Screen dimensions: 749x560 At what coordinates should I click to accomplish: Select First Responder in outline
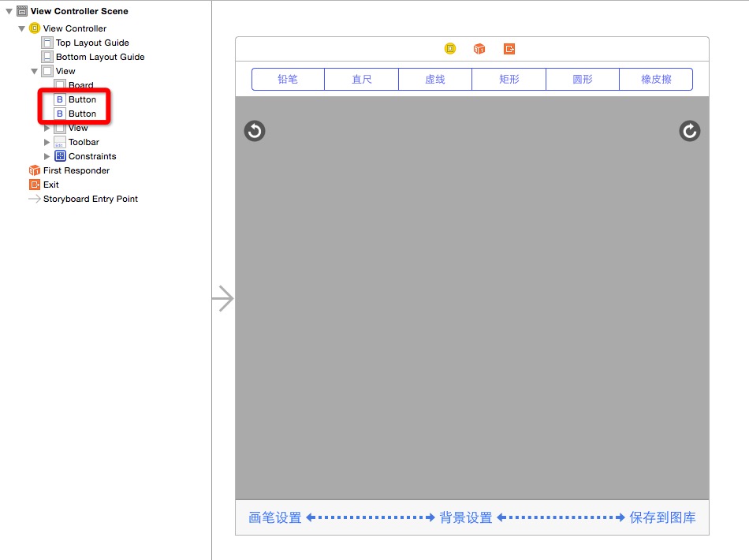pyautogui.click(x=76, y=170)
